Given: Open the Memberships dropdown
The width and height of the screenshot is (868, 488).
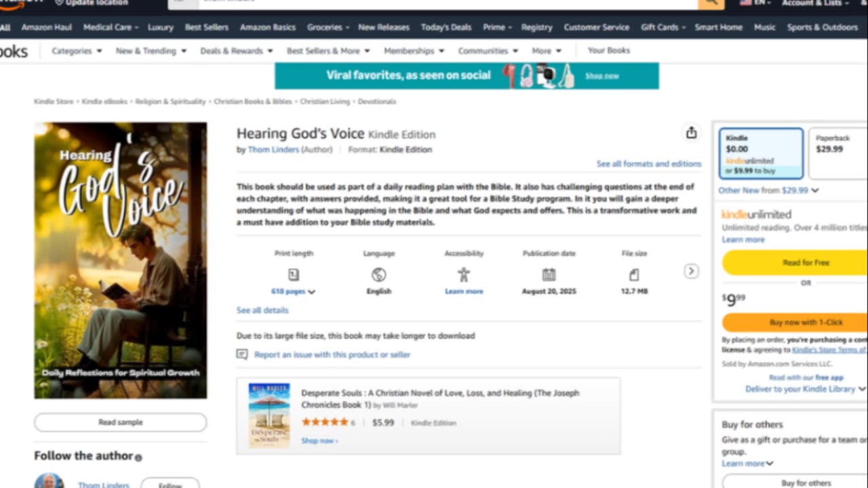Looking at the screenshot, I should pyautogui.click(x=414, y=51).
